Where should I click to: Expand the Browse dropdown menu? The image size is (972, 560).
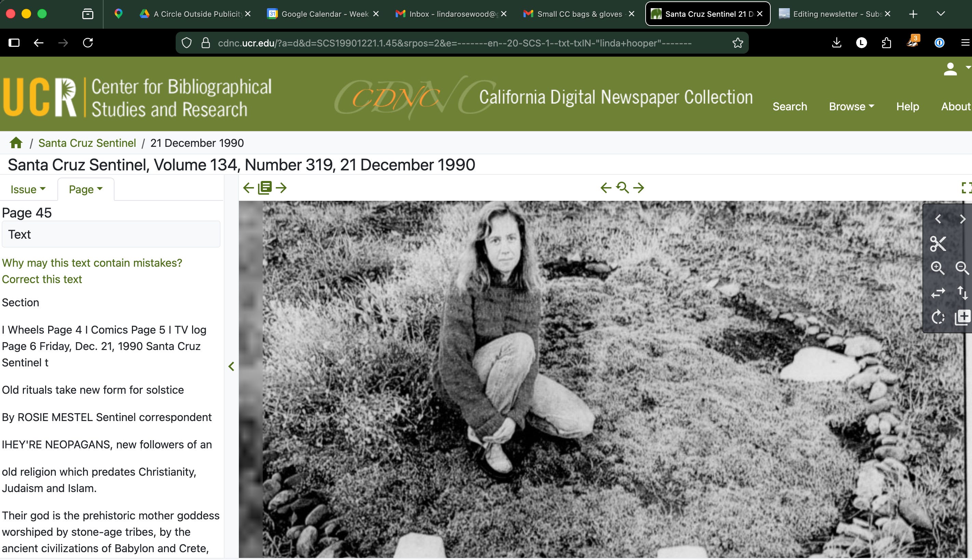(851, 107)
